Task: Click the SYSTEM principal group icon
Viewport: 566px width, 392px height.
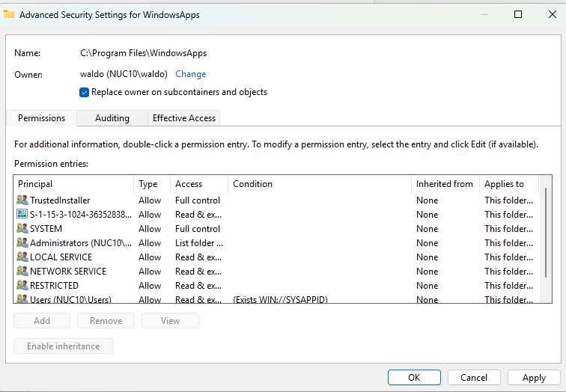Action: 22,228
